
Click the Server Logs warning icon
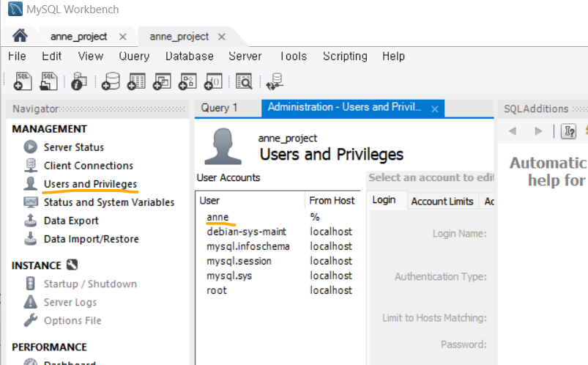pyautogui.click(x=30, y=302)
